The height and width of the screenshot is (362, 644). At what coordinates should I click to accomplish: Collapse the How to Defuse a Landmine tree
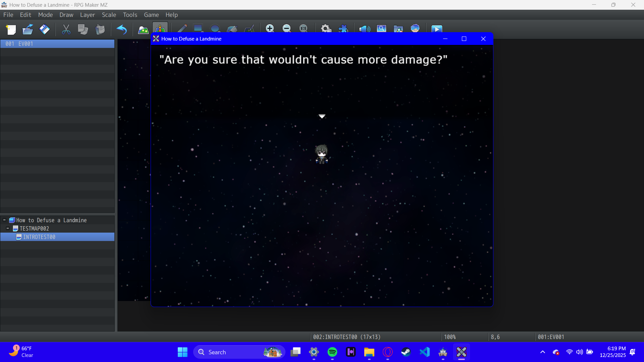tap(4, 220)
